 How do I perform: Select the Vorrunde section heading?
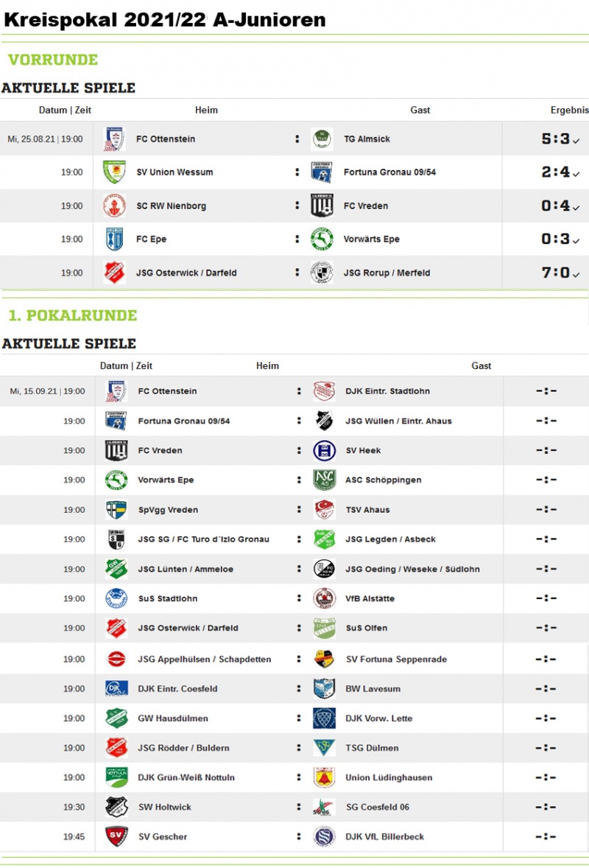(53, 60)
